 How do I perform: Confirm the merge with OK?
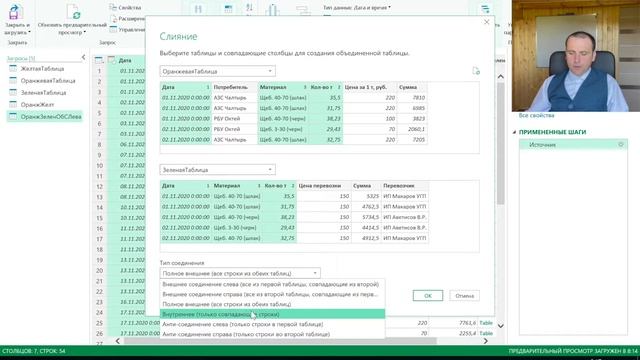428,296
